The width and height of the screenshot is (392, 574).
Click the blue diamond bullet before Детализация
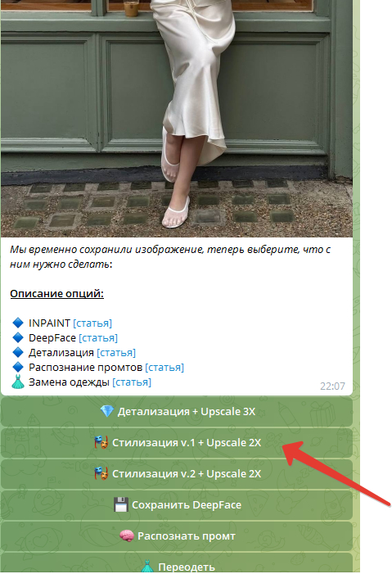point(18,352)
